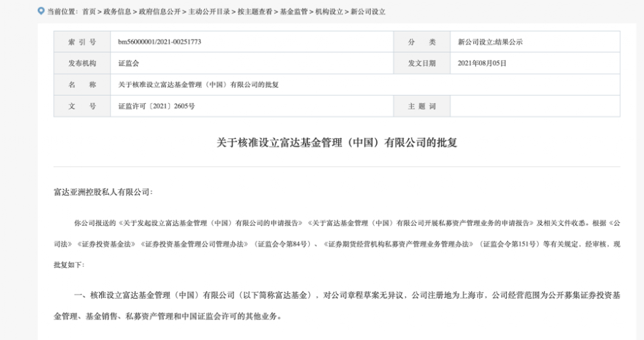Click the 文号 label cell
This screenshot has width=644, height=340.
click(x=82, y=106)
